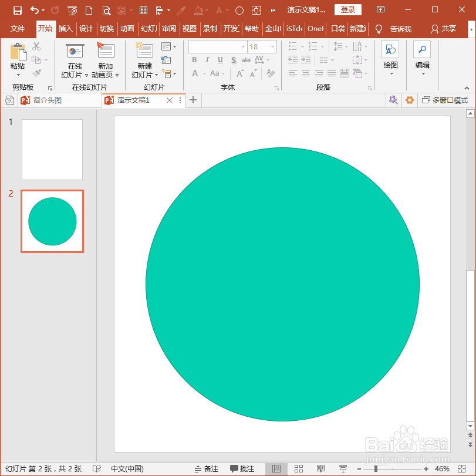Switch to Transitions (切换) tab

point(107,29)
